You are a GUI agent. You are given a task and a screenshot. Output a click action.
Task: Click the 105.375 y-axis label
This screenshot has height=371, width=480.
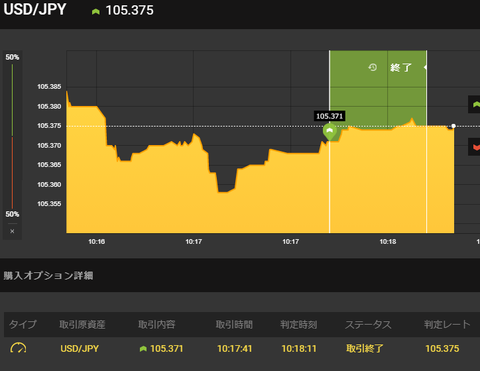pyautogui.click(x=49, y=126)
